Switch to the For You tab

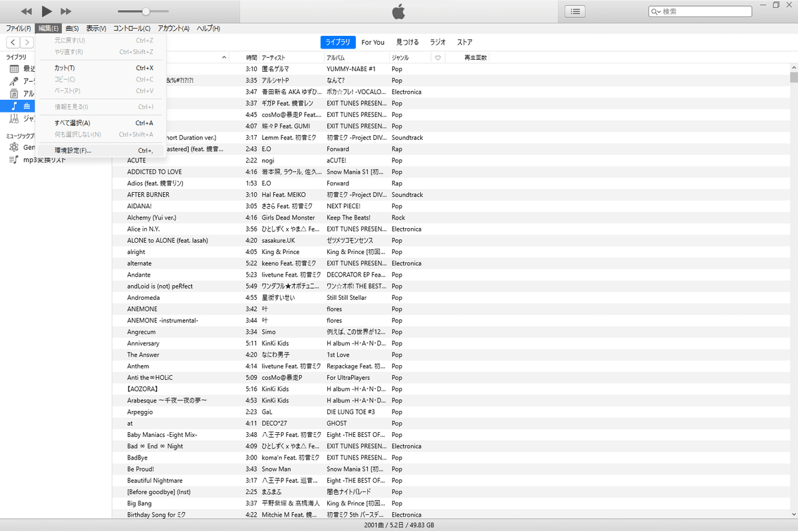pyautogui.click(x=373, y=43)
